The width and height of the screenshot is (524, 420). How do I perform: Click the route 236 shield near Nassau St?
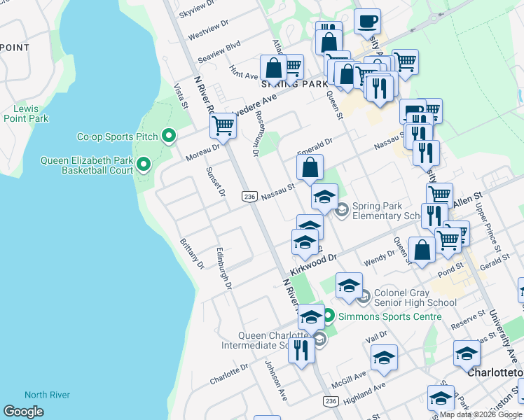(x=249, y=196)
